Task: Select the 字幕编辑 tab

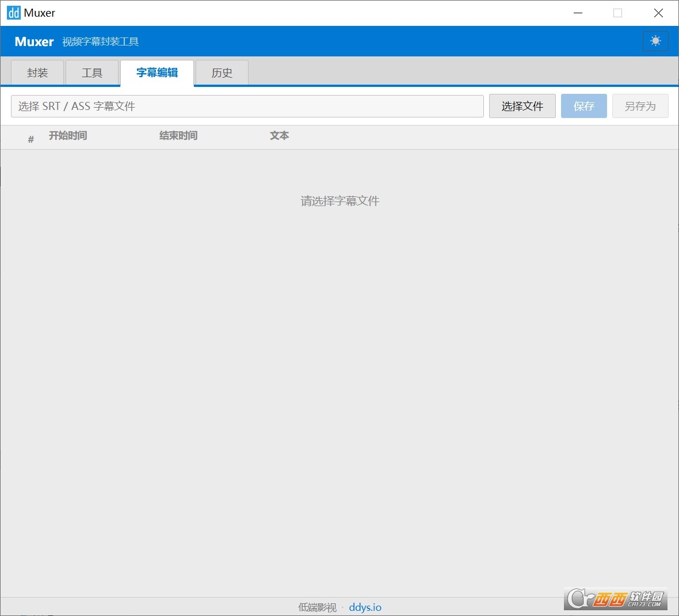Action: click(x=157, y=73)
